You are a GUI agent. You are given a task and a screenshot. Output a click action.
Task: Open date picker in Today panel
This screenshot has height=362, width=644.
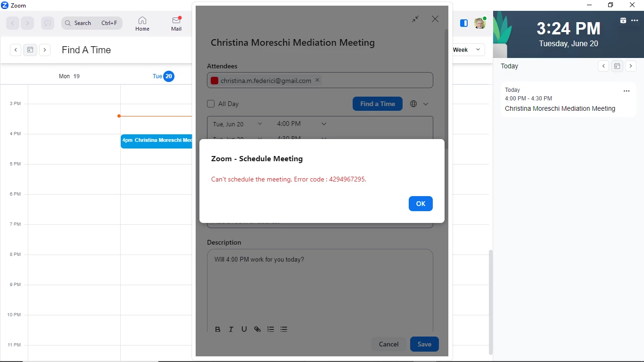(x=617, y=66)
